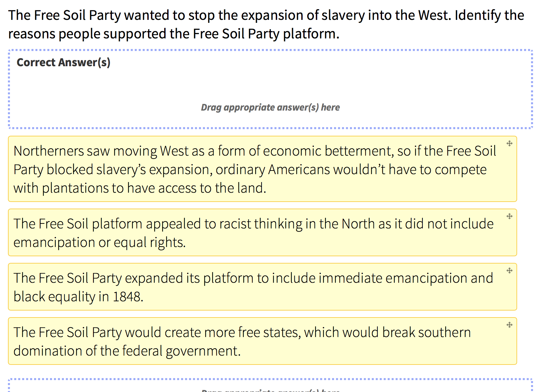
Task: Choose the immediate emancipation and black equality answer
Action: pos(262,287)
